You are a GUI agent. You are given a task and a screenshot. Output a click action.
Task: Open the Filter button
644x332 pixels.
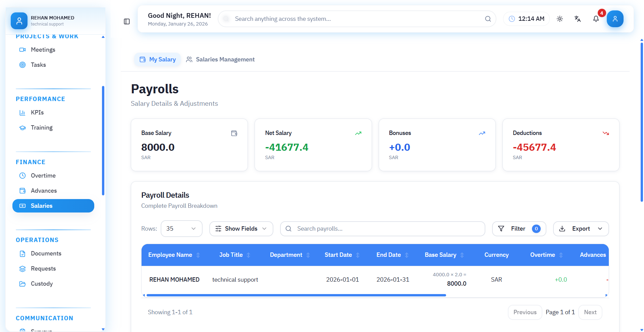point(519,229)
